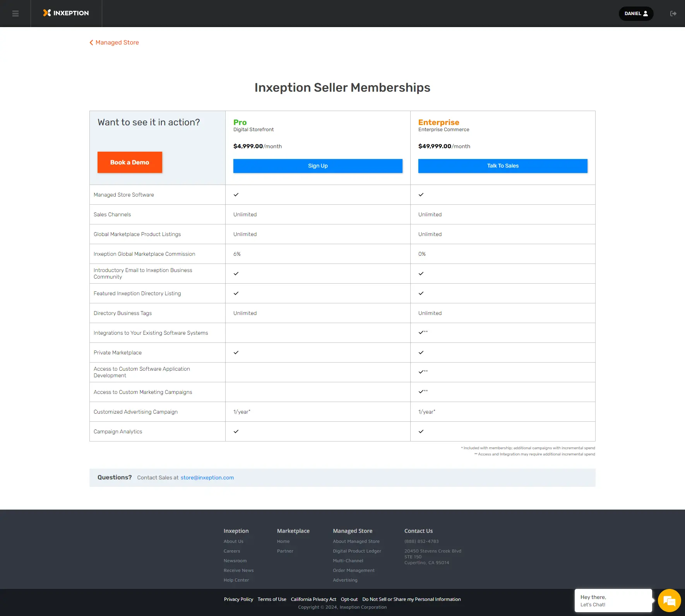Open About Managed Store footer link
The image size is (685, 616).
[356, 542]
